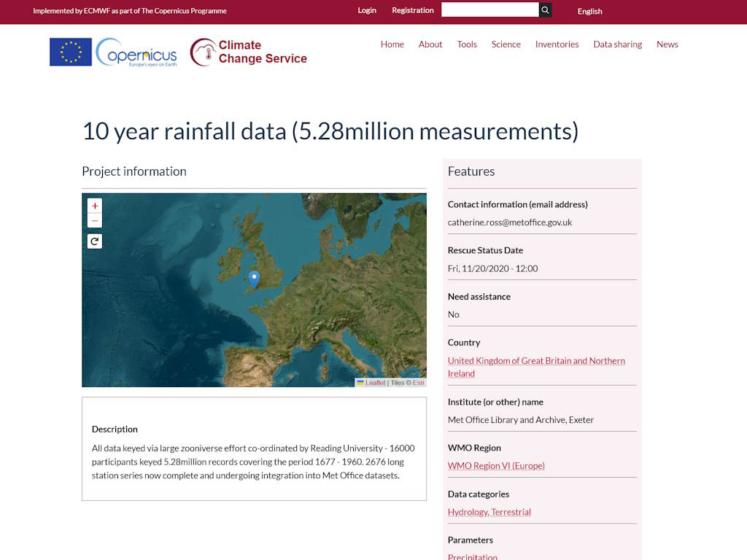Zoom out on the map

click(x=95, y=221)
